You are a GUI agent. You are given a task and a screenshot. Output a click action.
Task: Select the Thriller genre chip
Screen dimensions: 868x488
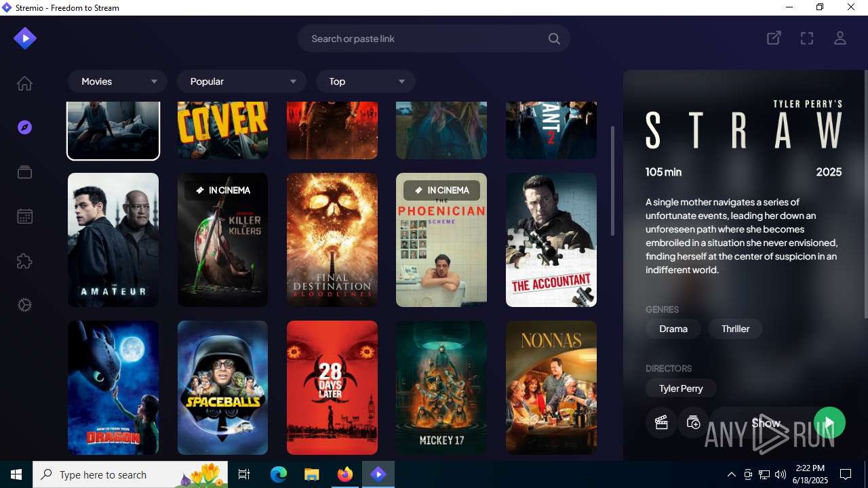tap(735, 329)
